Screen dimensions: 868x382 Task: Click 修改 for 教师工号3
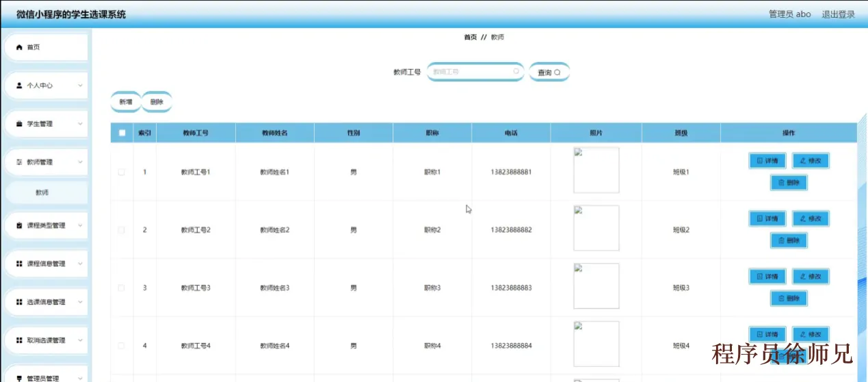click(811, 277)
